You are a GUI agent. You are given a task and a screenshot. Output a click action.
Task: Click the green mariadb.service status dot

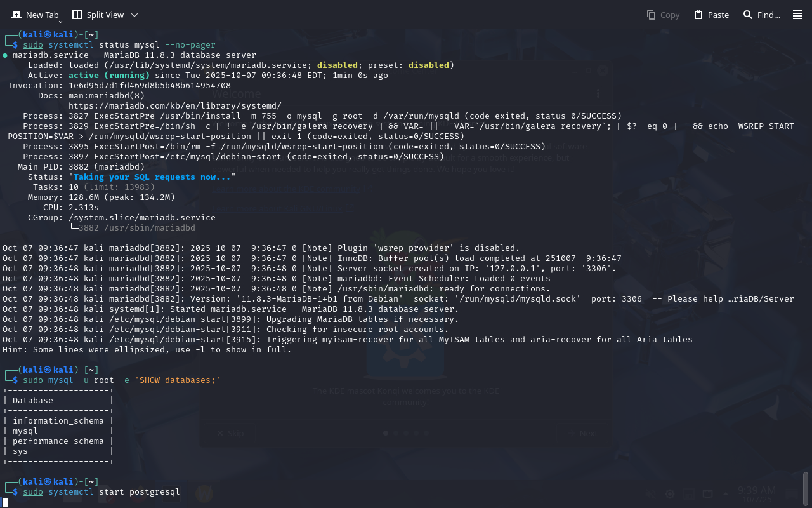click(5, 55)
